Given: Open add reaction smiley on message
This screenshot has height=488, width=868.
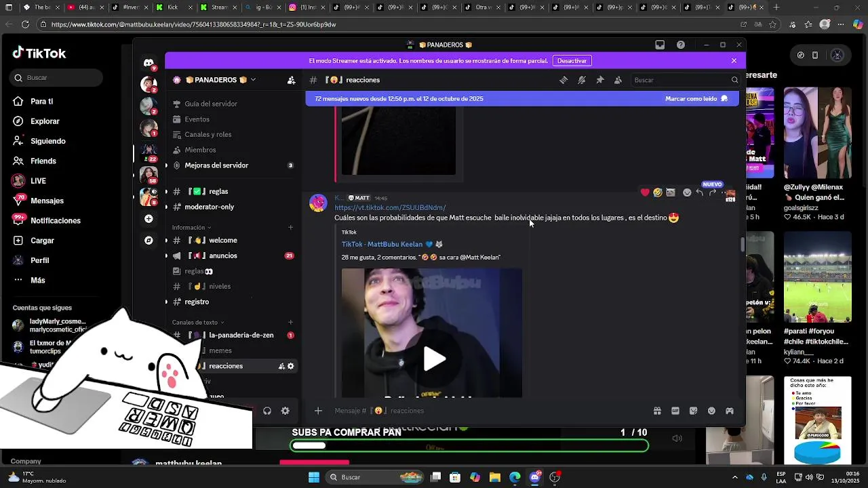Looking at the screenshot, I should [687, 192].
